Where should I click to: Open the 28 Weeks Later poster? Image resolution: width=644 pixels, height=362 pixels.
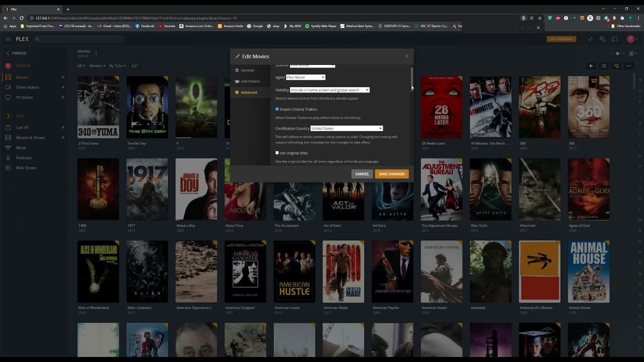[442, 107]
